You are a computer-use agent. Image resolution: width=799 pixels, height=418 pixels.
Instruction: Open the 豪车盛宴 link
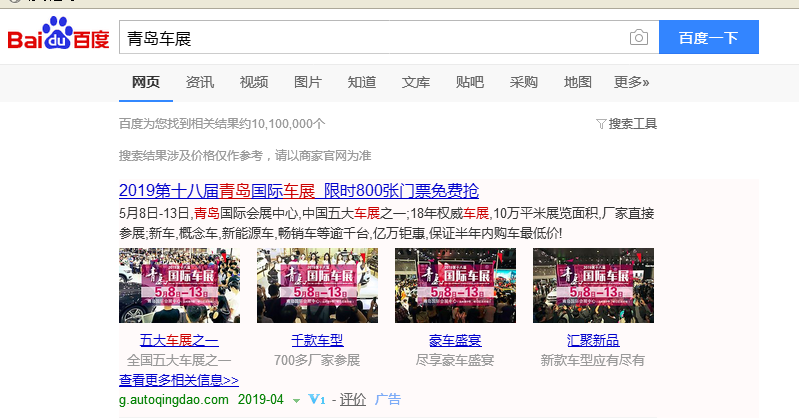click(x=456, y=340)
